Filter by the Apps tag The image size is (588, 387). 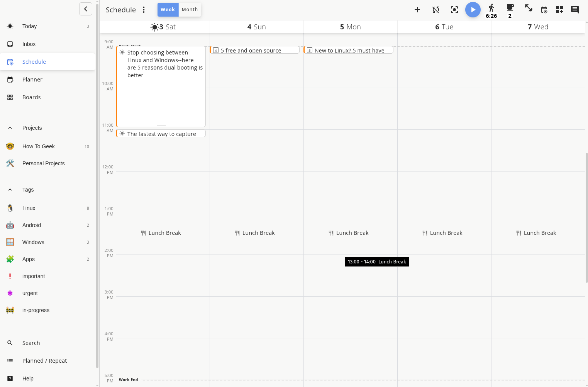48,259
